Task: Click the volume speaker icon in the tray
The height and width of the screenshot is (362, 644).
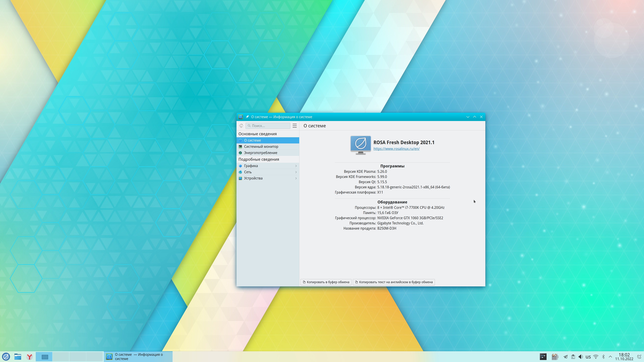Action: pyautogui.click(x=580, y=357)
